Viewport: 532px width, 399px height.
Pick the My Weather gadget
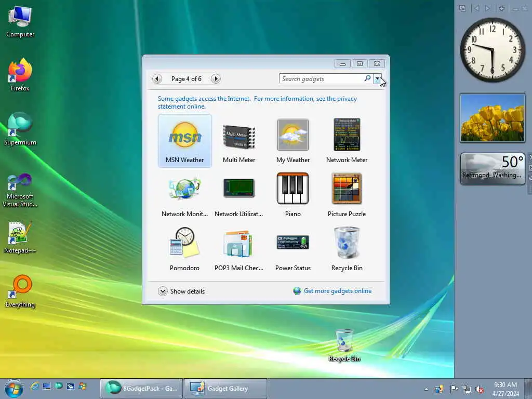coord(293,141)
